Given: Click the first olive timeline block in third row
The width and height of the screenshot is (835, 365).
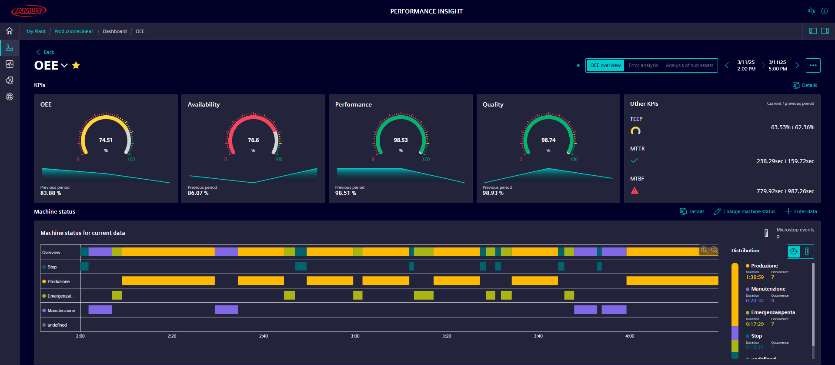Looking at the screenshot, I should [x=117, y=295].
